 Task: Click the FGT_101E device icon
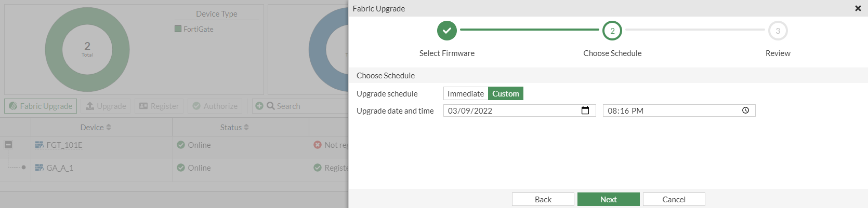(40, 145)
